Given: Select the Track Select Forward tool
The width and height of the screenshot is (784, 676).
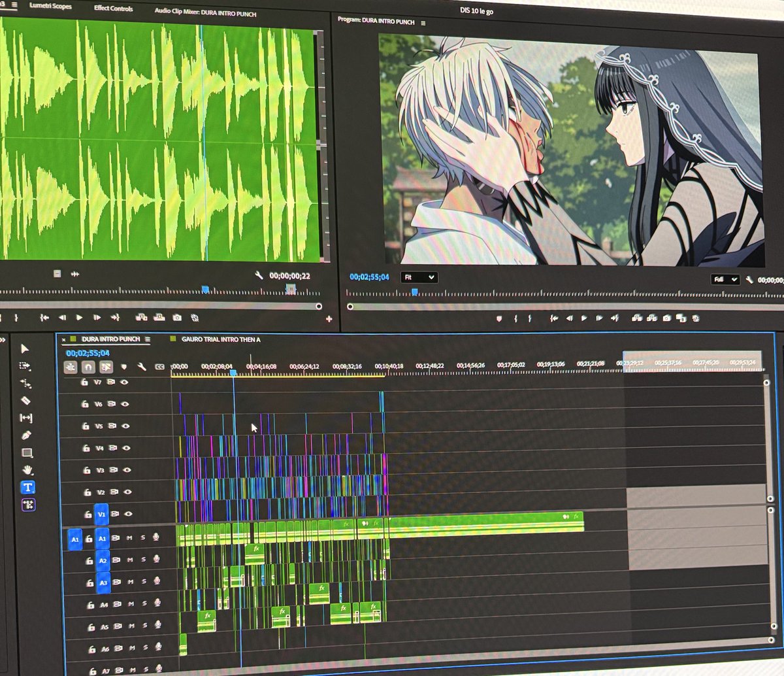Looking at the screenshot, I should (x=25, y=366).
